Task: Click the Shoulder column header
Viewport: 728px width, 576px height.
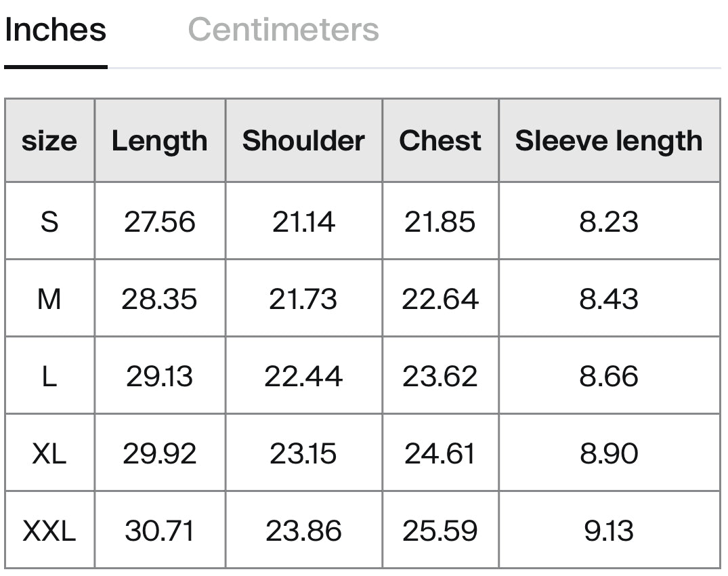Action: tap(303, 140)
